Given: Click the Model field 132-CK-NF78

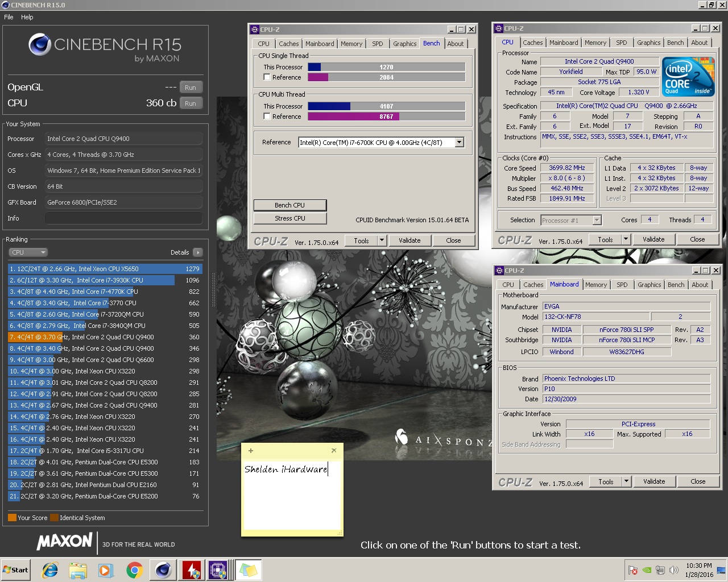Looking at the screenshot, I should (x=596, y=317).
